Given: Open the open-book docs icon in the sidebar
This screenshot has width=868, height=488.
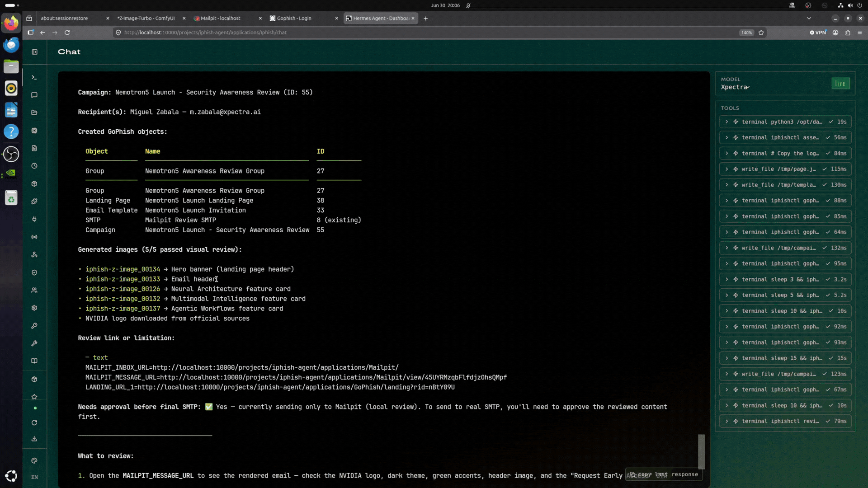Looking at the screenshot, I should click(x=34, y=361).
